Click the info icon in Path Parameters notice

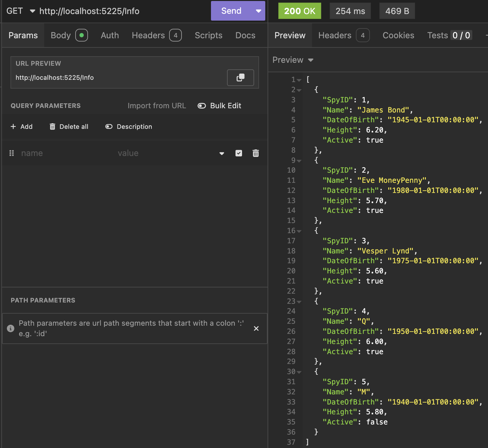[10, 328]
